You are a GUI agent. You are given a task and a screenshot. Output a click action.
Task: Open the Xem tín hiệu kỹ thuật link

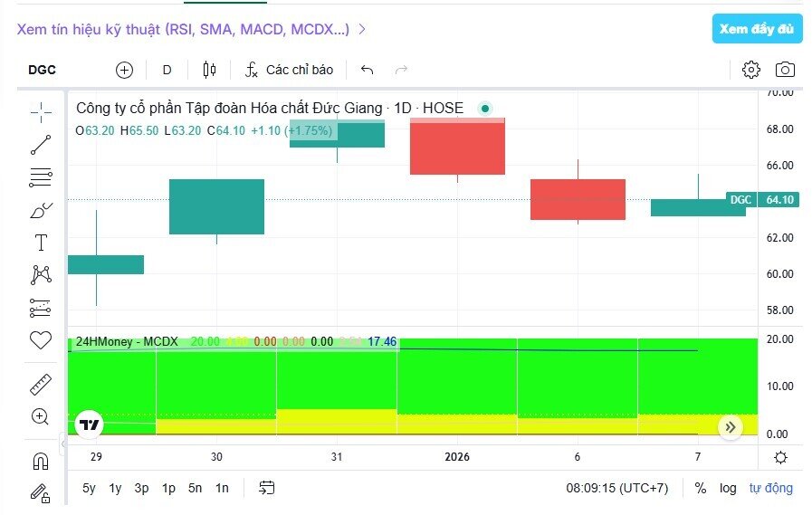tap(191, 29)
